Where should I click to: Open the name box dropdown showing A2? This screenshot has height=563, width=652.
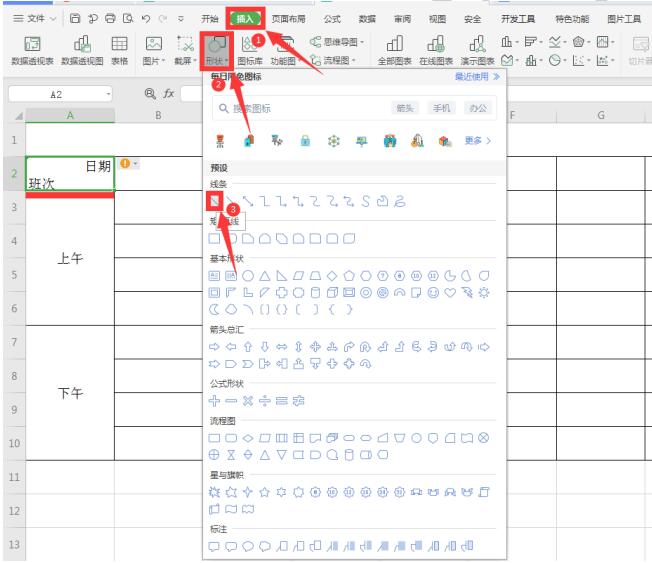[x=108, y=94]
